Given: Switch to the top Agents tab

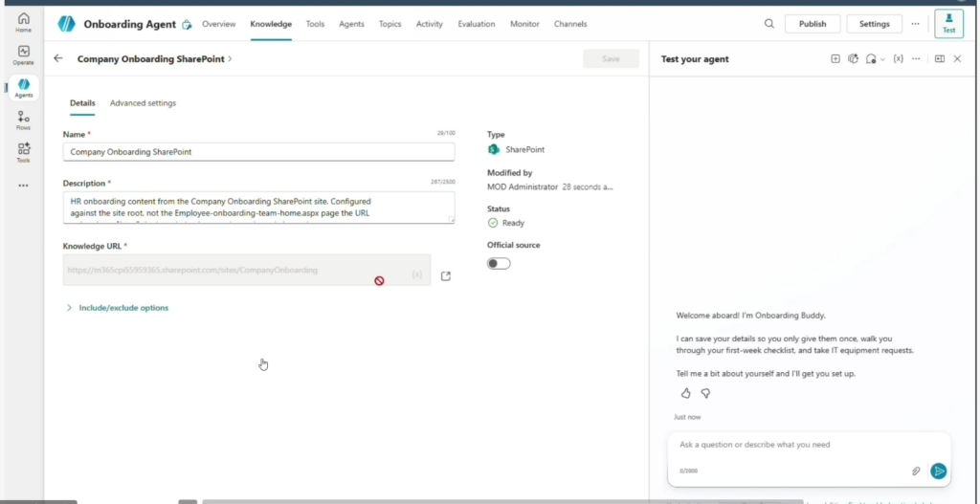Looking at the screenshot, I should click(x=352, y=24).
